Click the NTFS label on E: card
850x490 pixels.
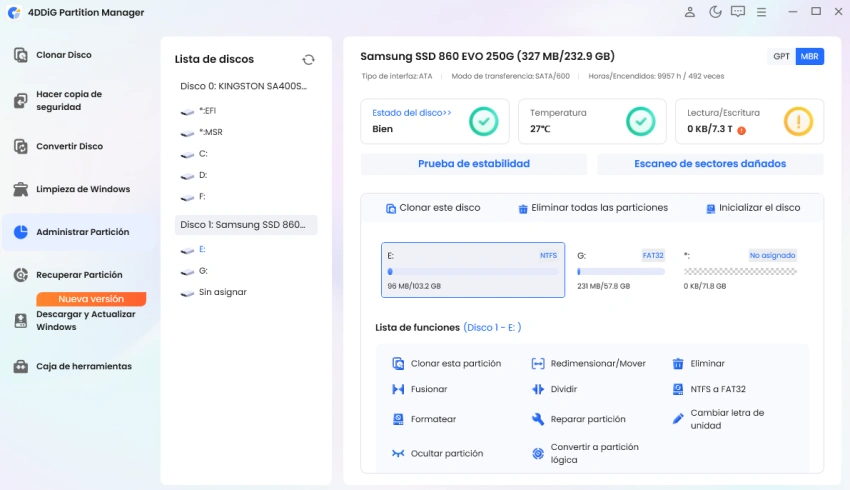click(x=548, y=255)
